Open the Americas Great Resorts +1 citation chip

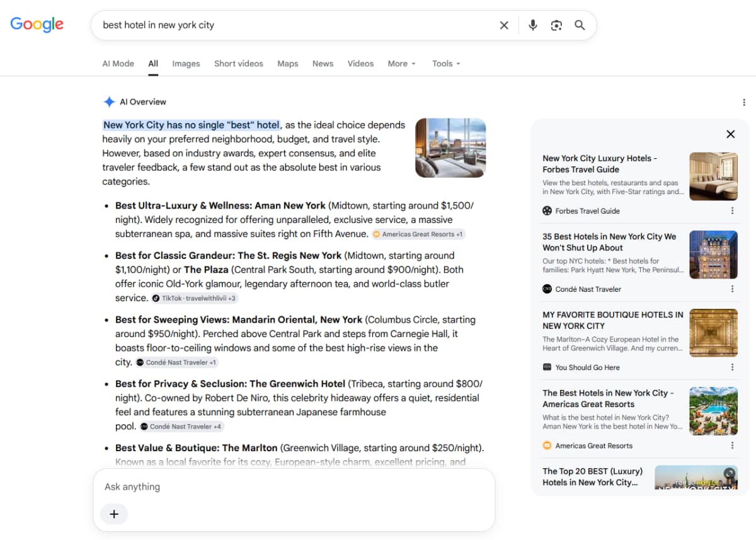click(418, 234)
